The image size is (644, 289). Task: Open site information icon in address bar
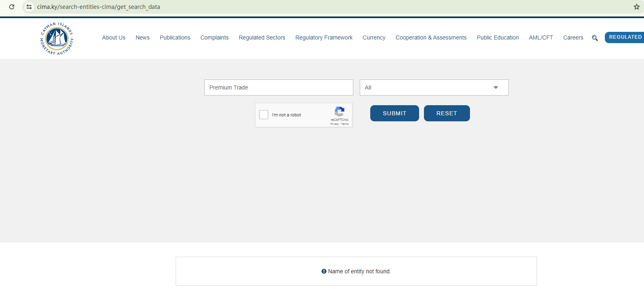[x=29, y=7]
